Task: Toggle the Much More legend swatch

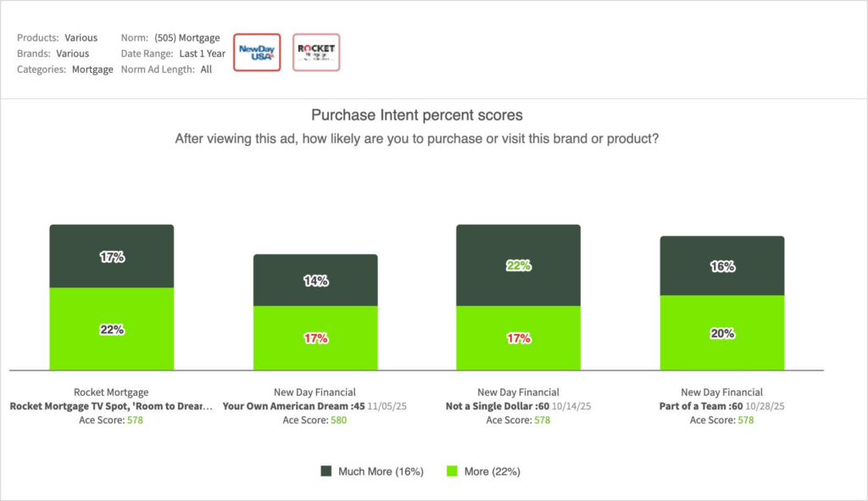Action: (327, 470)
